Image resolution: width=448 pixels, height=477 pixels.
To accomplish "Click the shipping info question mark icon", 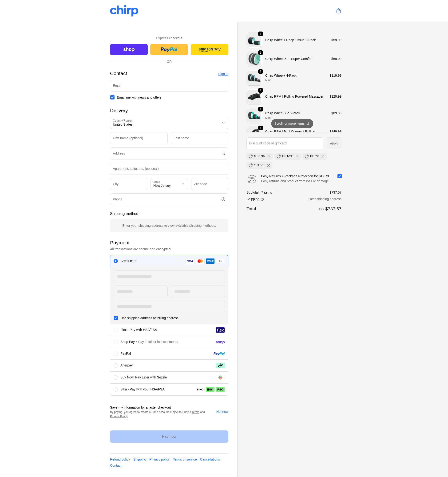I will (x=262, y=199).
